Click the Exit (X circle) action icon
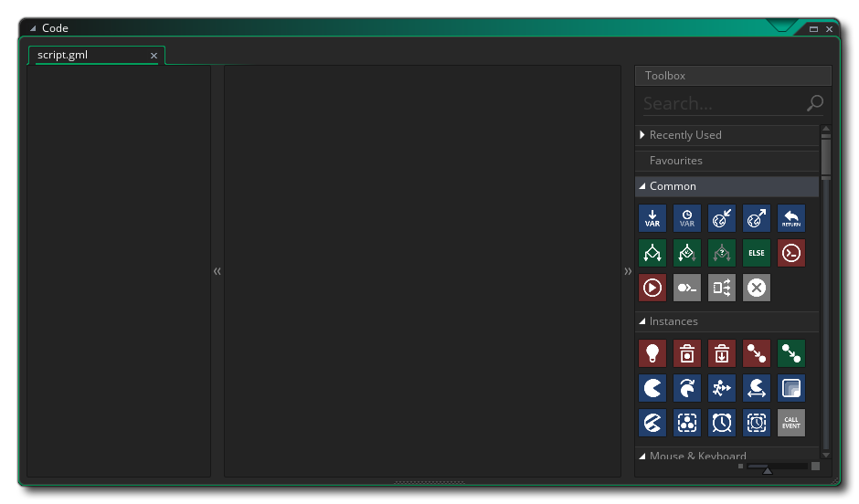Screen dimensions: 859x504 [x=757, y=288]
